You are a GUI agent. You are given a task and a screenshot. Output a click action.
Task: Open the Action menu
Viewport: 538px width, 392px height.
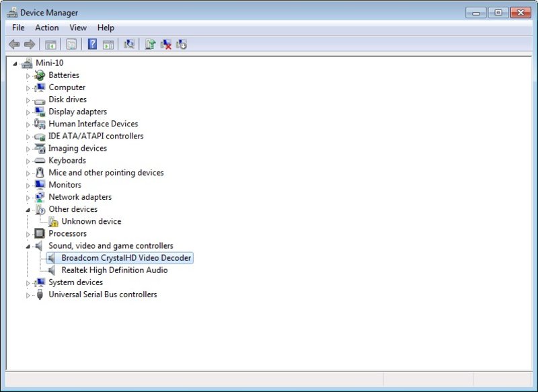pyautogui.click(x=47, y=28)
